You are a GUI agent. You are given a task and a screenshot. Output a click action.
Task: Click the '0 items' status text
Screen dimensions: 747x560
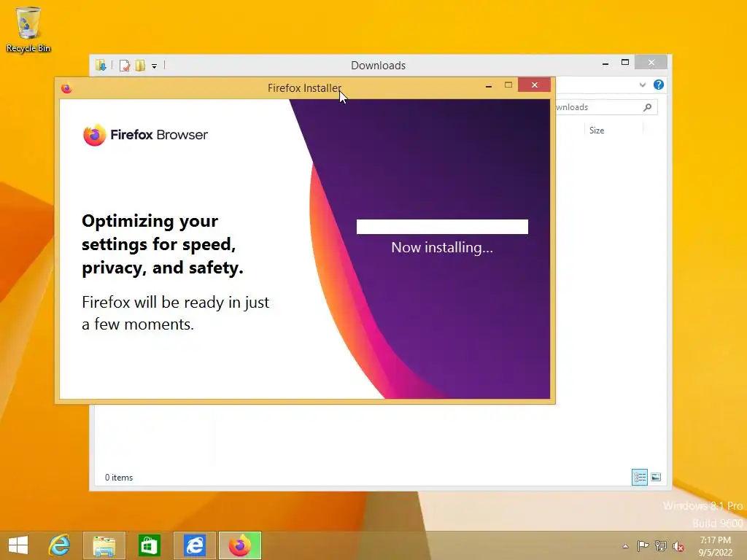[x=119, y=477]
